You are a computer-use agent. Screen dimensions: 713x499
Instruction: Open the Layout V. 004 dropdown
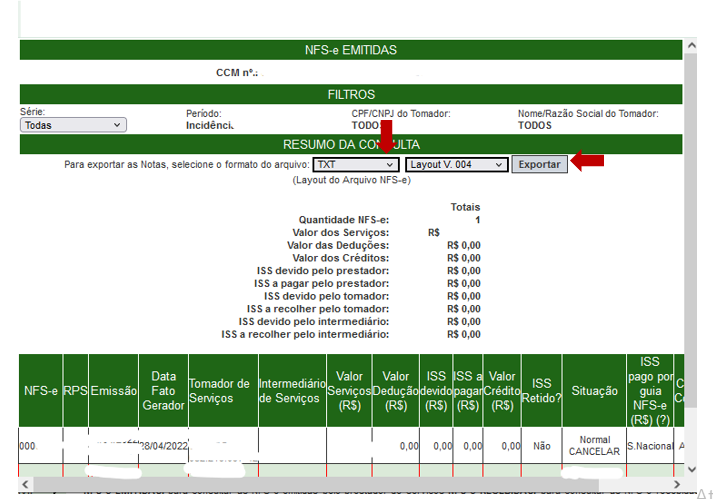457,165
